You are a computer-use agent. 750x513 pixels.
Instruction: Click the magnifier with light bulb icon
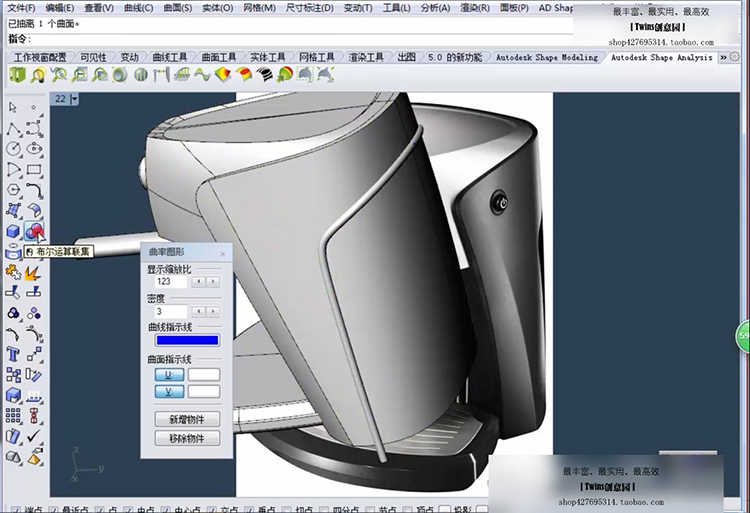point(38,75)
